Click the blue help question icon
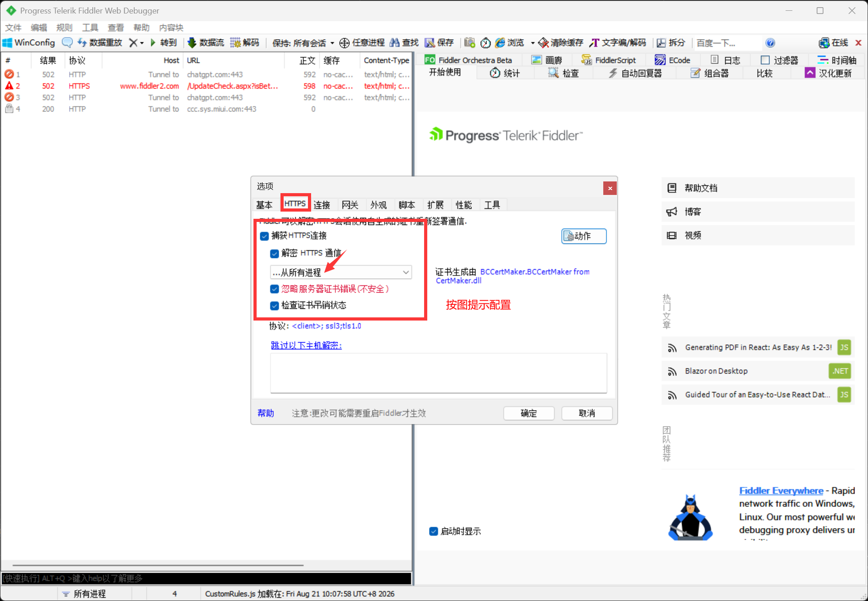This screenshot has width=868, height=601. 770,43
